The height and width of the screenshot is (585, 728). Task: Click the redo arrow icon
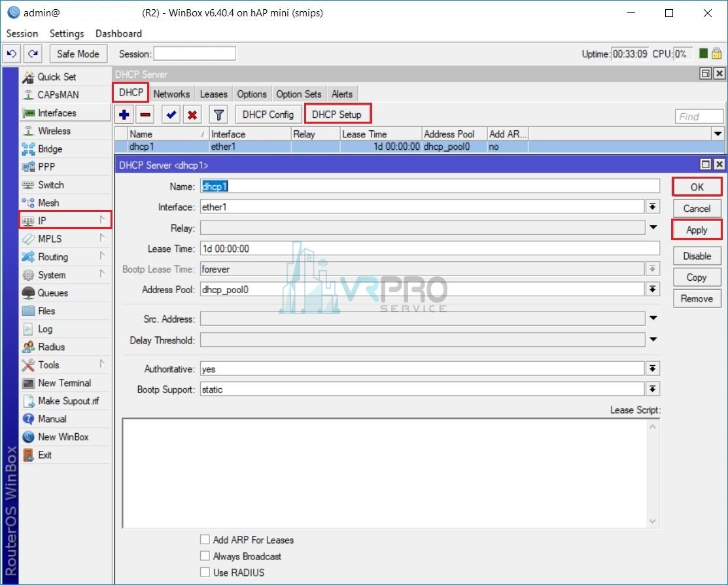pyautogui.click(x=33, y=54)
